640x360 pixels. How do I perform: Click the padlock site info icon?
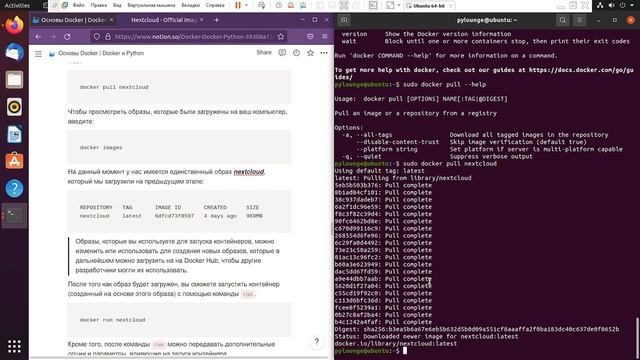pyautogui.click(x=108, y=37)
